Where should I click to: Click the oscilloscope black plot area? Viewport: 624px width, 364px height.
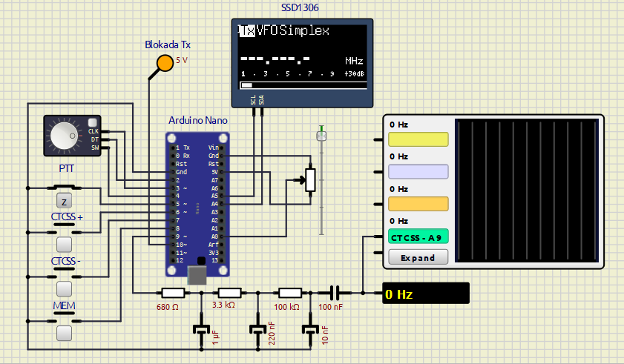527,191
